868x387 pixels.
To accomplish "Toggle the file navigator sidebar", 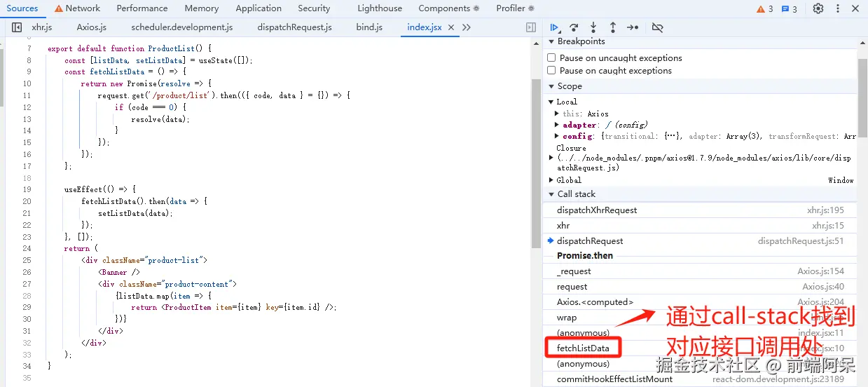I will coord(17,27).
